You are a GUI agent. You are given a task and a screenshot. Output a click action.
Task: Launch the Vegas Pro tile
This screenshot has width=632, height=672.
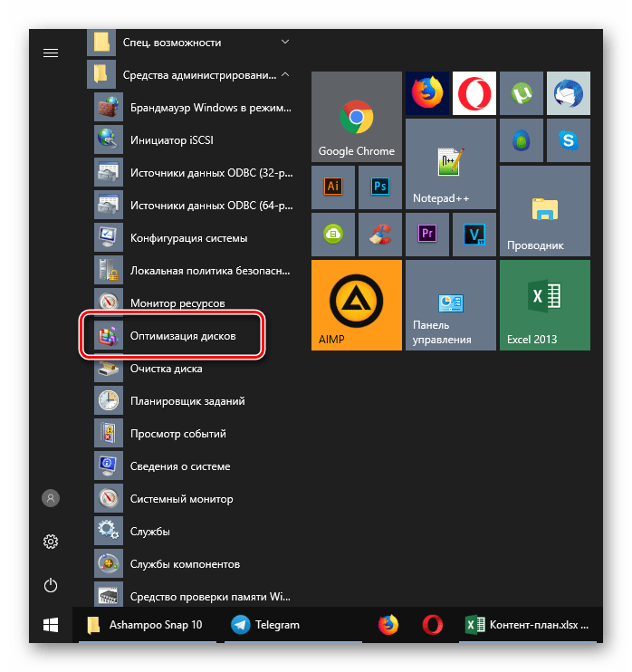(474, 235)
